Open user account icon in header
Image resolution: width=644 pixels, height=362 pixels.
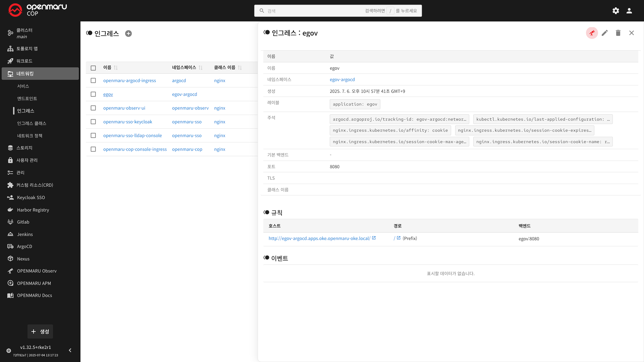(629, 11)
